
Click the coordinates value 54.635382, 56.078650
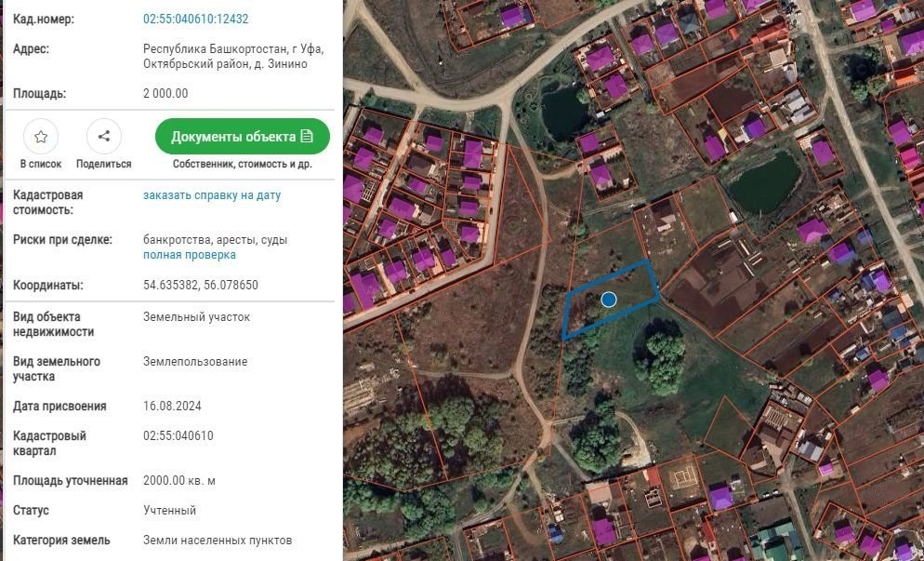coord(201,285)
